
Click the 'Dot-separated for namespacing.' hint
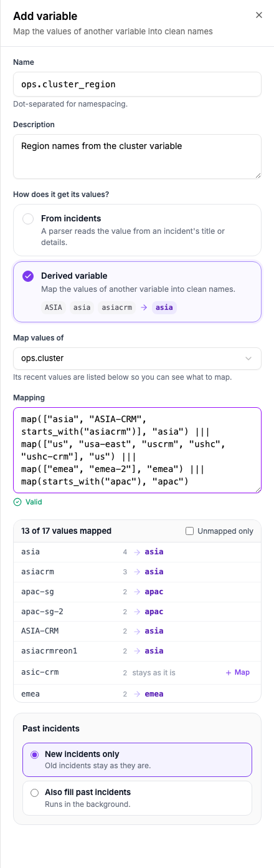70,104
